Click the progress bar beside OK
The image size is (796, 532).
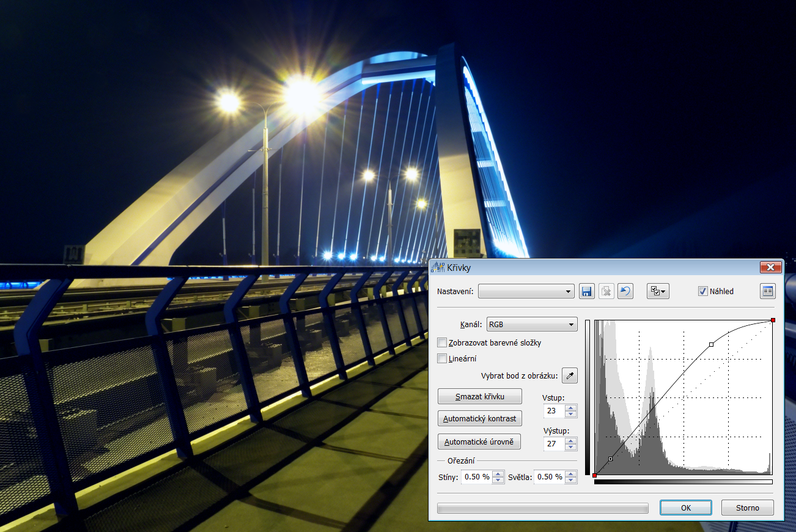[x=543, y=508]
